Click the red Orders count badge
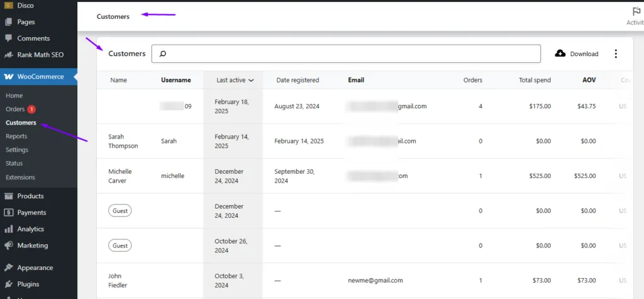This screenshot has height=299, width=644. pos(31,110)
